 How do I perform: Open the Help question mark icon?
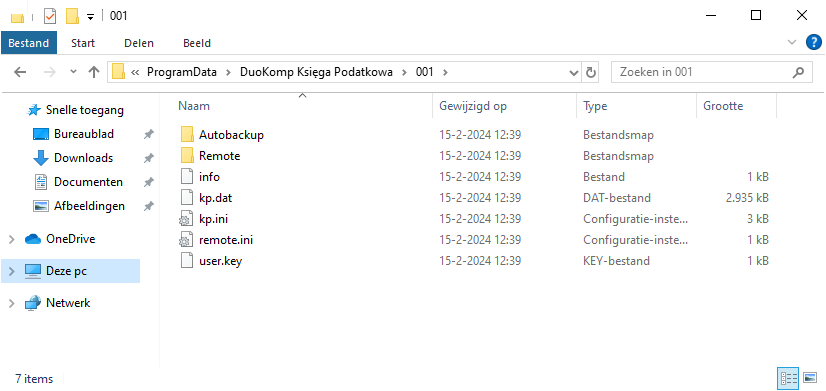pyautogui.click(x=814, y=43)
